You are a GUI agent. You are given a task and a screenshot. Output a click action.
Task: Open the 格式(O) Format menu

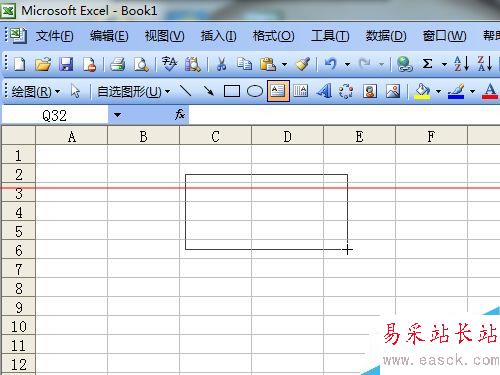coord(273,36)
